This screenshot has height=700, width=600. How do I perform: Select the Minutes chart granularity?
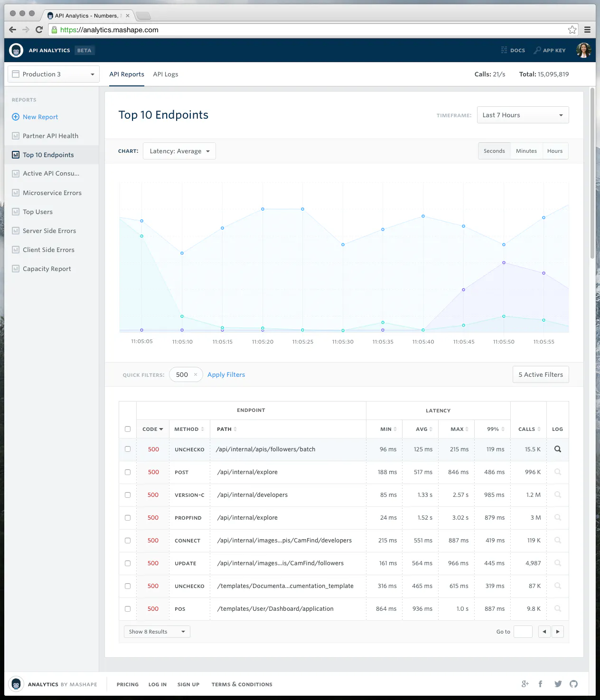tap(526, 151)
